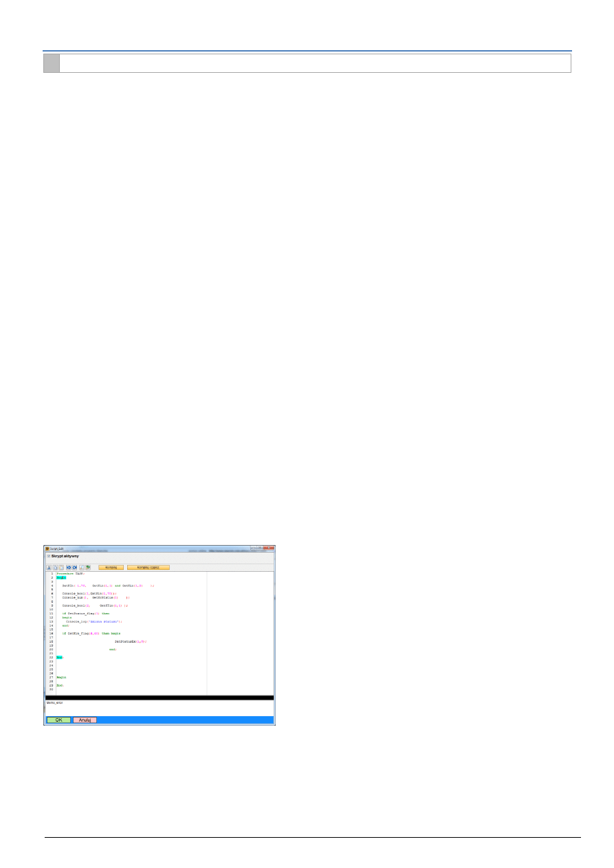The width and height of the screenshot is (614, 868).
Task: Click the Paste icon in the editor toolbar
Action: (62, 567)
